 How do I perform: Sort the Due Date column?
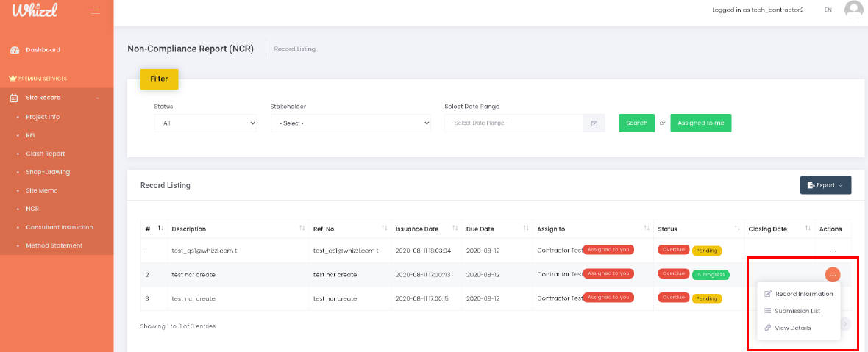pyautogui.click(x=524, y=229)
